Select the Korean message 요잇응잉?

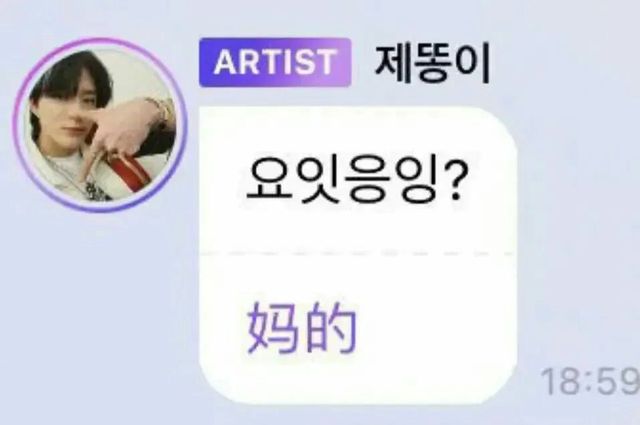coord(355,180)
